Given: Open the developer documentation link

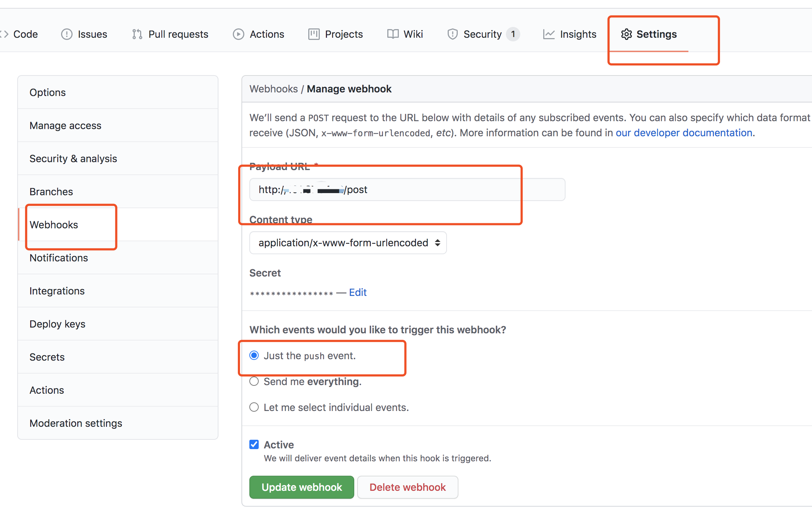Looking at the screenshot, I should (x=684, y=133).
